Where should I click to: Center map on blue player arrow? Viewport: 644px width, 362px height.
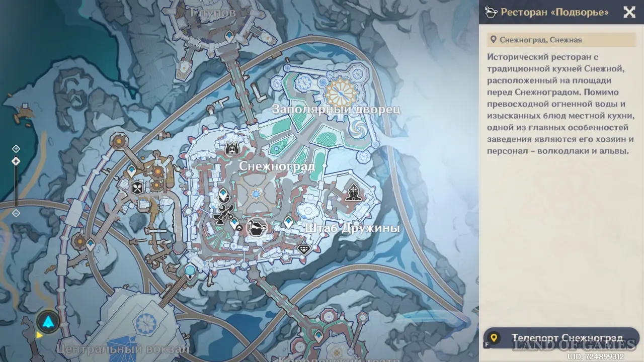click(48, 322)
